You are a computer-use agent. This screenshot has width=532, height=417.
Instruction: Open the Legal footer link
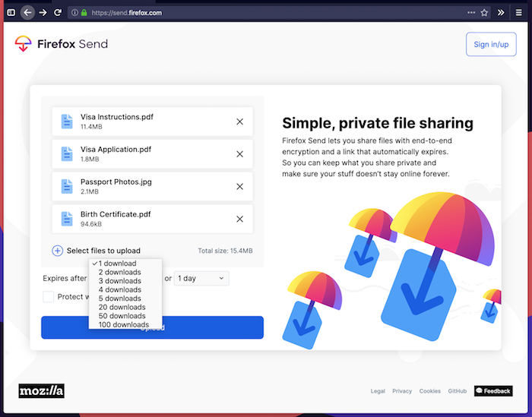(x=378, y=391)
